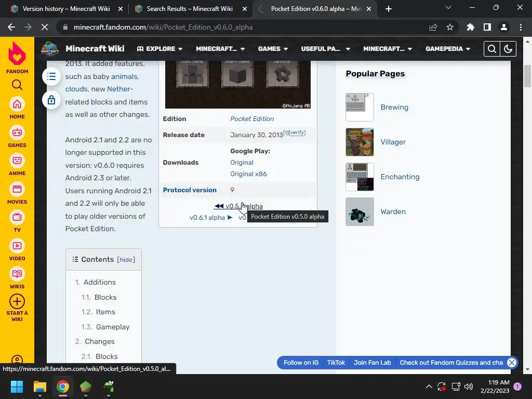
Task: Open the floating table of contents button
Action: pyautogui.click(x=51, y=76)
